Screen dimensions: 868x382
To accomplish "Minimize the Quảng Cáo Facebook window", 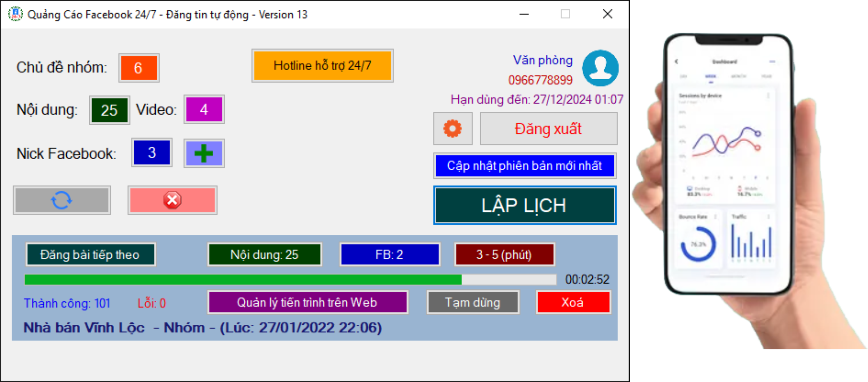I will point(524,14).
